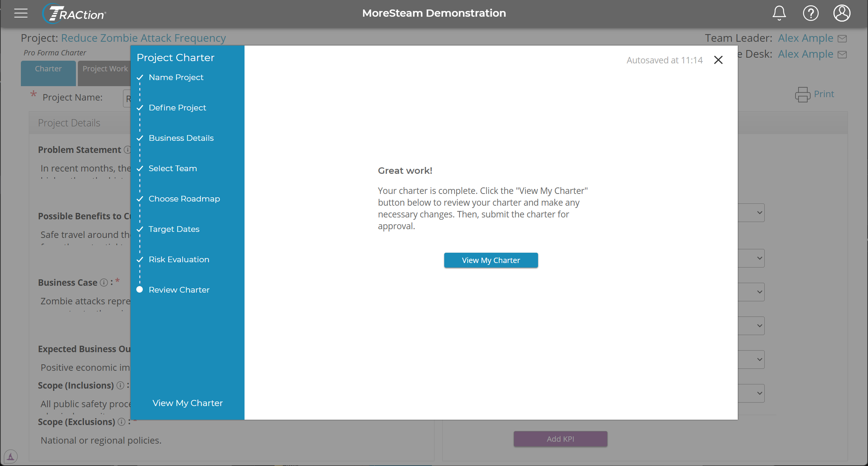Switch to the Charter tab

click(48, 73)
